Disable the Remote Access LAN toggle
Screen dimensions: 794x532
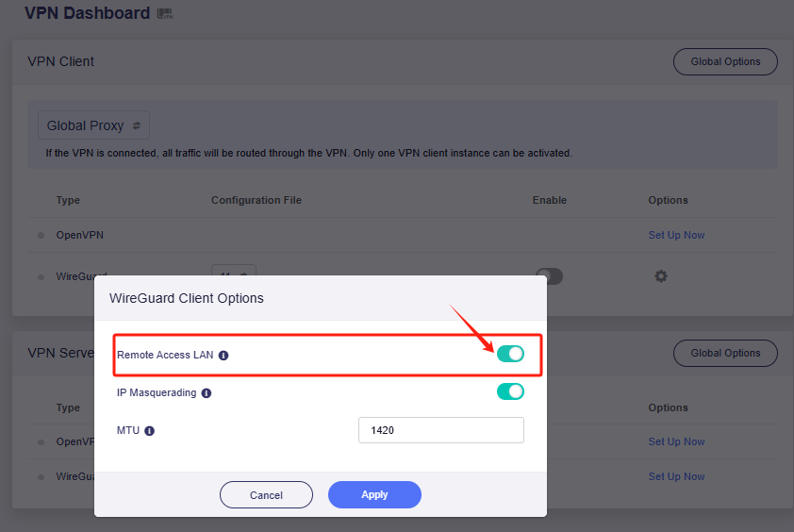pos(510,354)
